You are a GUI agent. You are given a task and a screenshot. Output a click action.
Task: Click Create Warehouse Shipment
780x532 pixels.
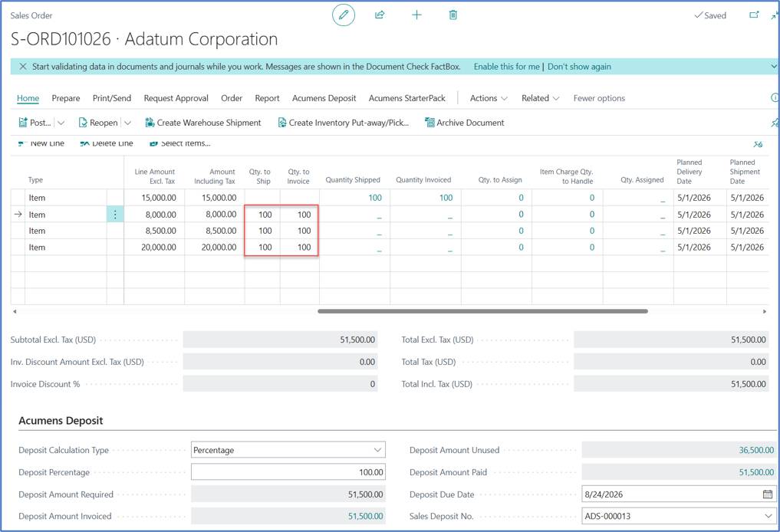(x=203, y=123)
